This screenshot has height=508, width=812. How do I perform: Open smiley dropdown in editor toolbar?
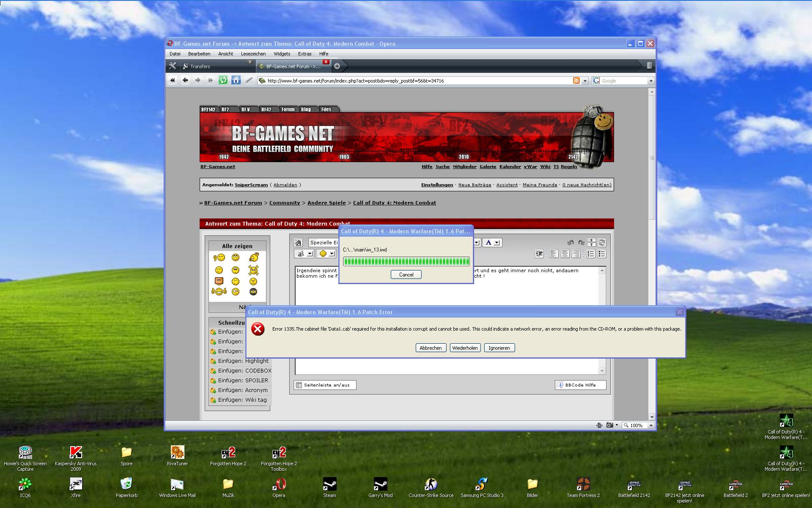(326, 254)
